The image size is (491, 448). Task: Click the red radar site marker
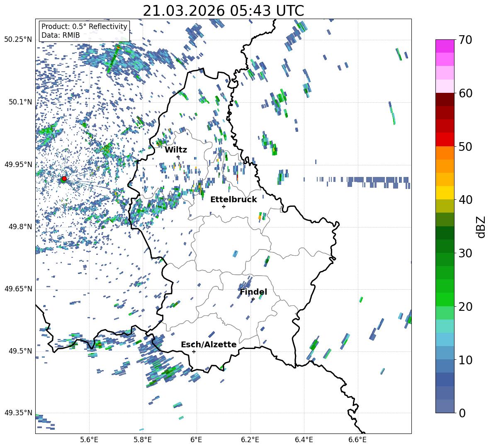tap(64, 179)
